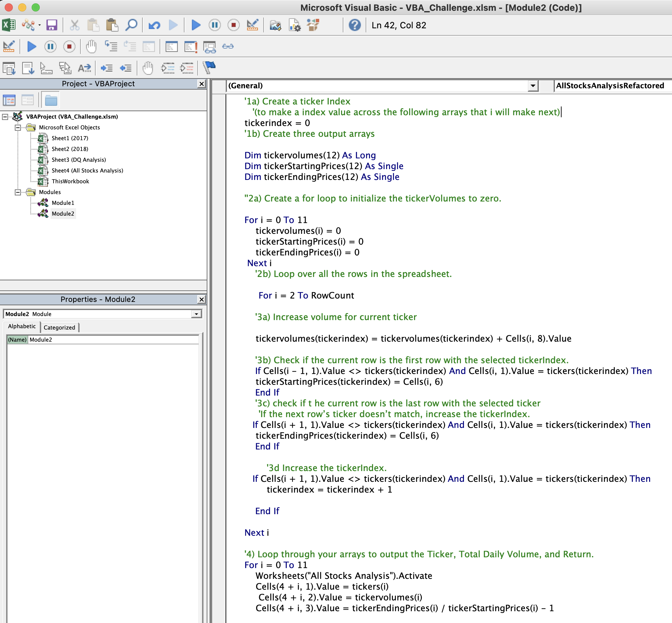
Task: Open the (General) object dropdown
Action: (x=533, y=86)
